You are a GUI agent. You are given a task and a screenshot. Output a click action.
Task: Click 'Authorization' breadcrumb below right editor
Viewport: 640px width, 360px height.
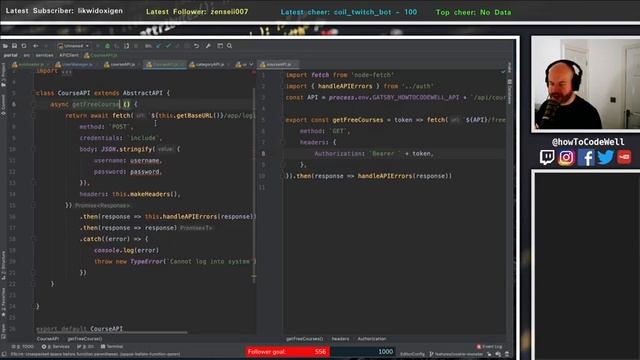point(372,339)
